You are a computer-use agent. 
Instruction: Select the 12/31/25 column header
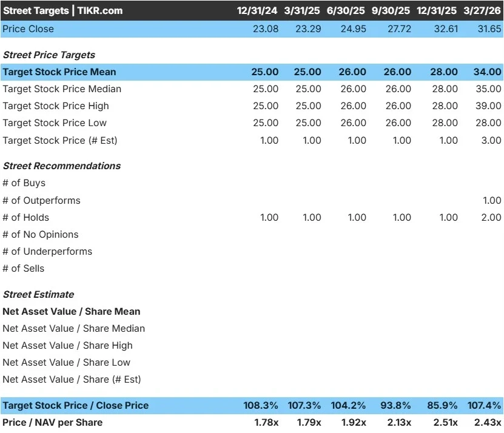[437, 10]
